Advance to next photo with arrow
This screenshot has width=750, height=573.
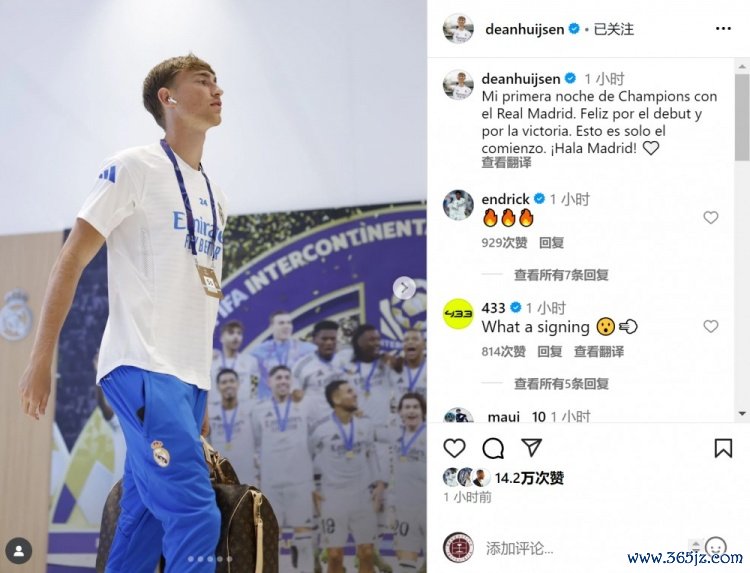click(405, 288)
